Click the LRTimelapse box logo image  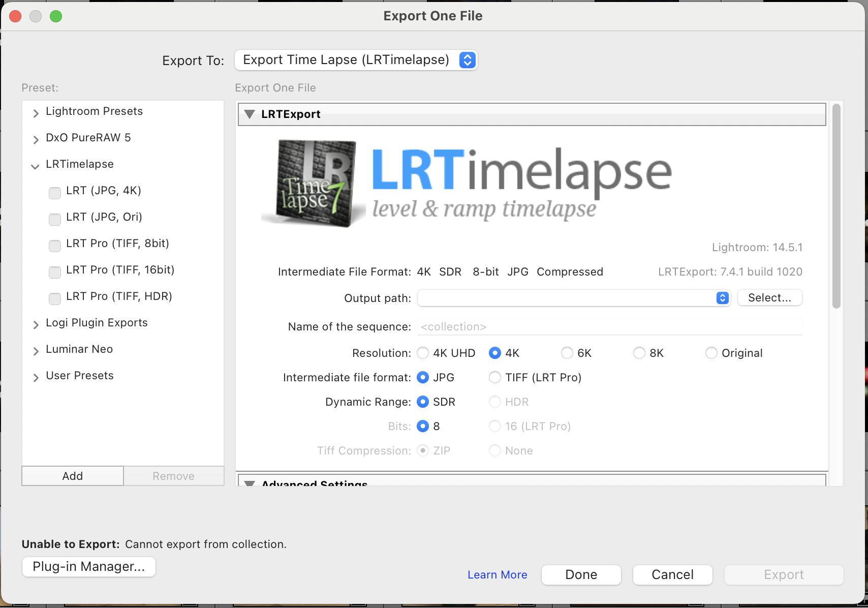[313, 183]
